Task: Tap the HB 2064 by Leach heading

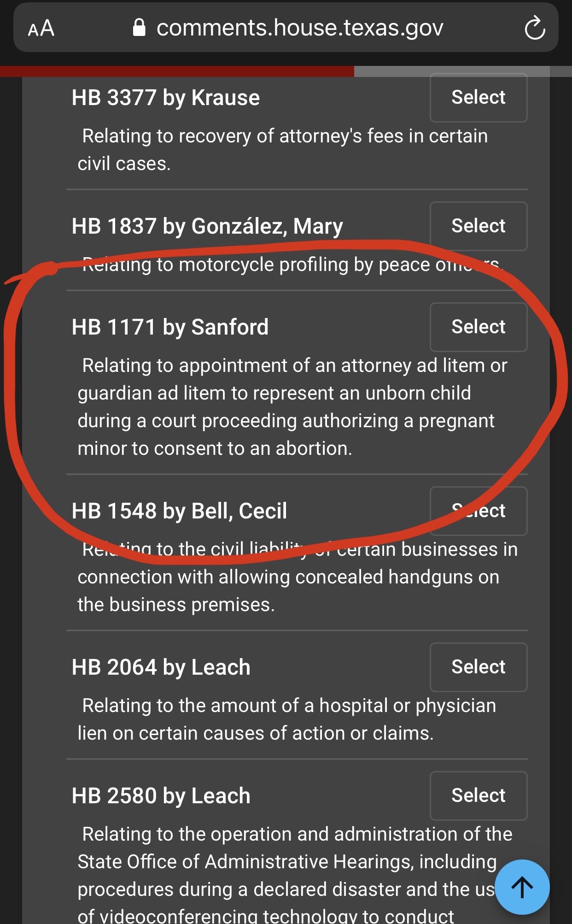Action: [x=161, y=667]
